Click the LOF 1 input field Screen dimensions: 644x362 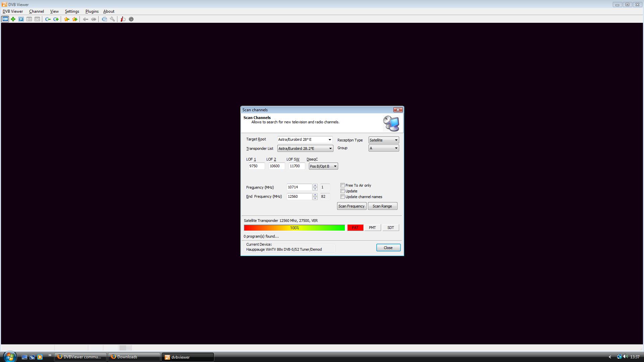pos(256,166)
